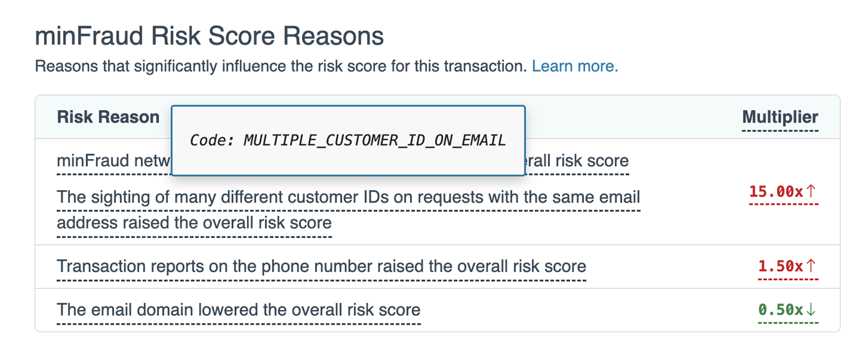Click the email domain lowered risk reason
Screen dimensions: 868x341
coord(238,309)
